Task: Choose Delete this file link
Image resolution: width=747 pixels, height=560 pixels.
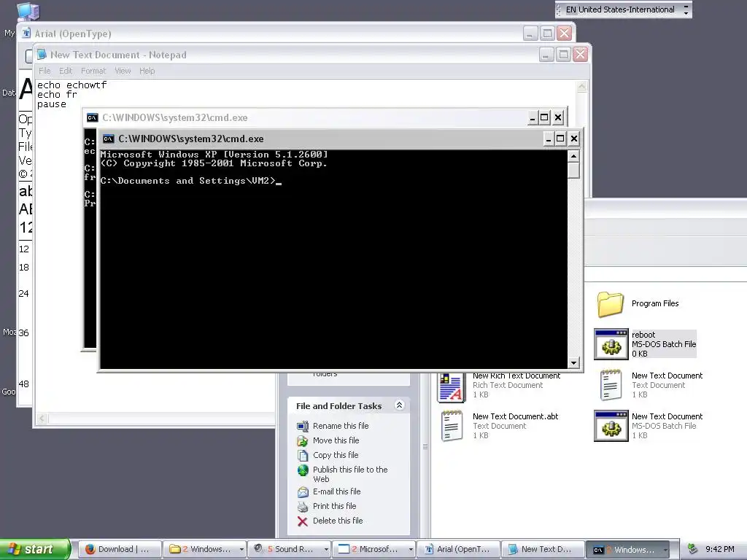Action: [x=338, y=521]
